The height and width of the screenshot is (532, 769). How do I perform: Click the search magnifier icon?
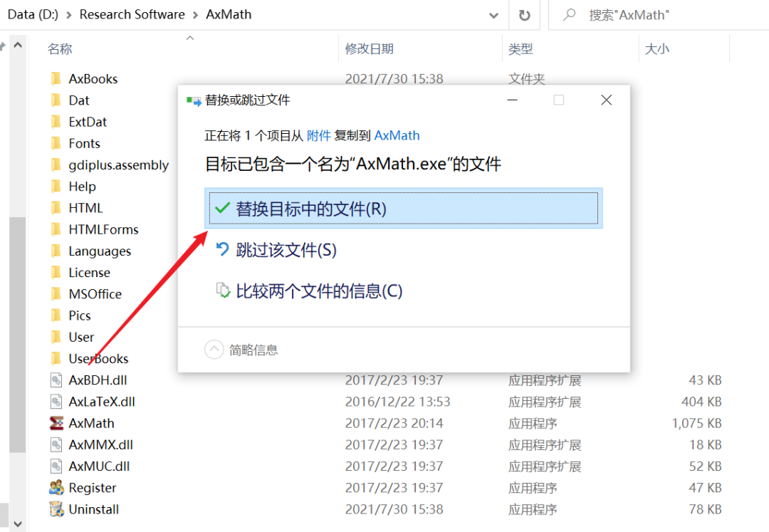click(569, 15)
